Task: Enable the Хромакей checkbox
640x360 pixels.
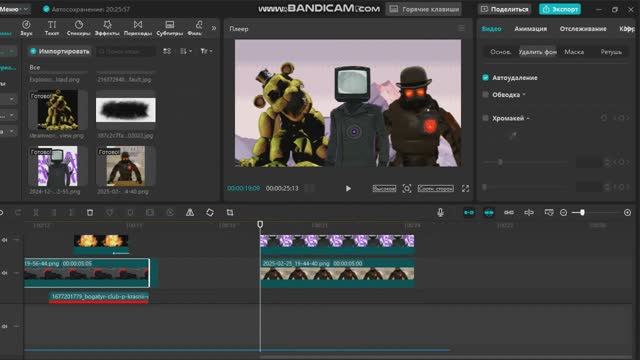Action: [485, 118]
